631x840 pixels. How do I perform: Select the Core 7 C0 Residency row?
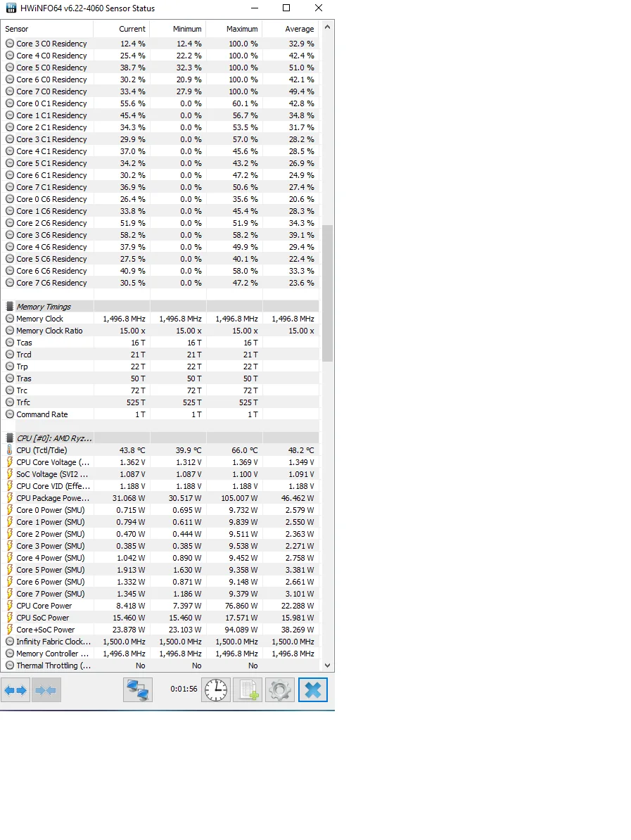coord(160,91)
